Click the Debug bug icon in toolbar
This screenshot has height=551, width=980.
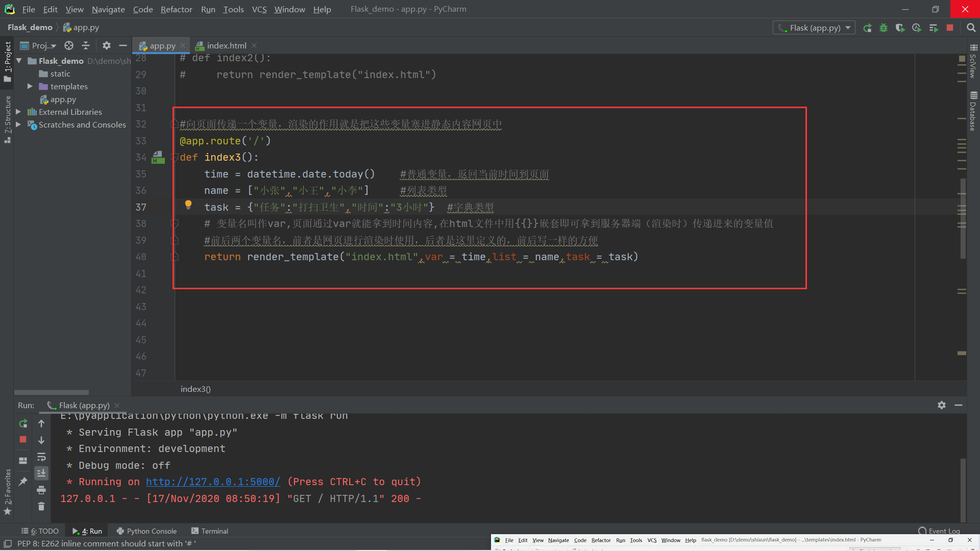pos(884,28)
